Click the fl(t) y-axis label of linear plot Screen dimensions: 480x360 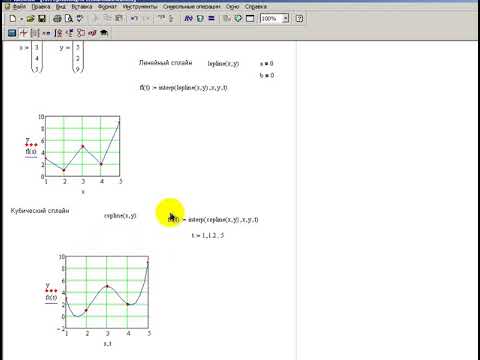coord(31,152)
